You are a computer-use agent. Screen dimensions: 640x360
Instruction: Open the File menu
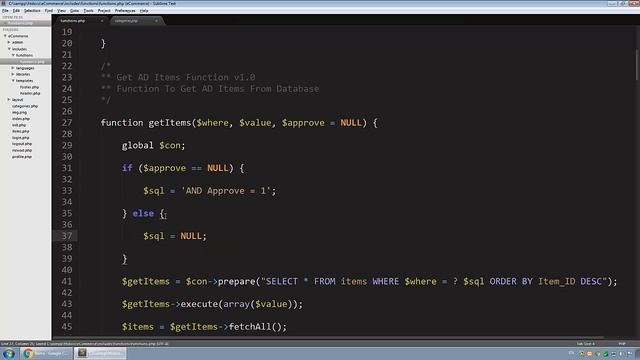(x=5, y=11)
